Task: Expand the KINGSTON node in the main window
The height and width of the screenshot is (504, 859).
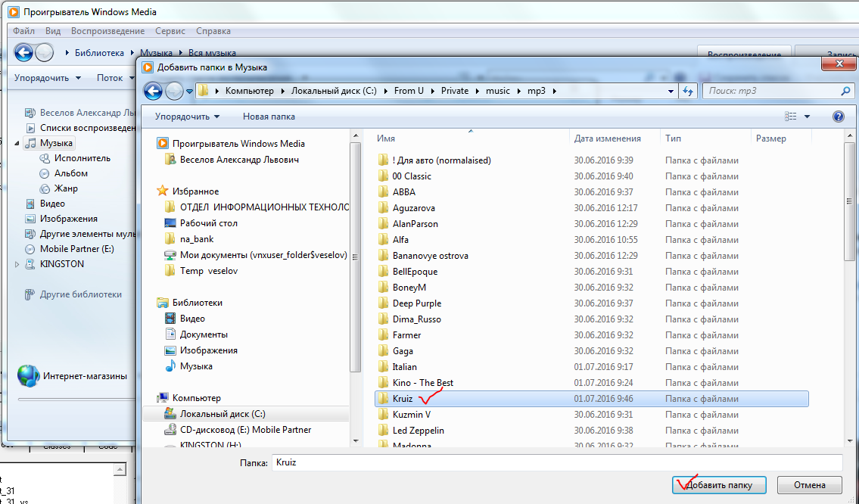Action: pos(17,264)
